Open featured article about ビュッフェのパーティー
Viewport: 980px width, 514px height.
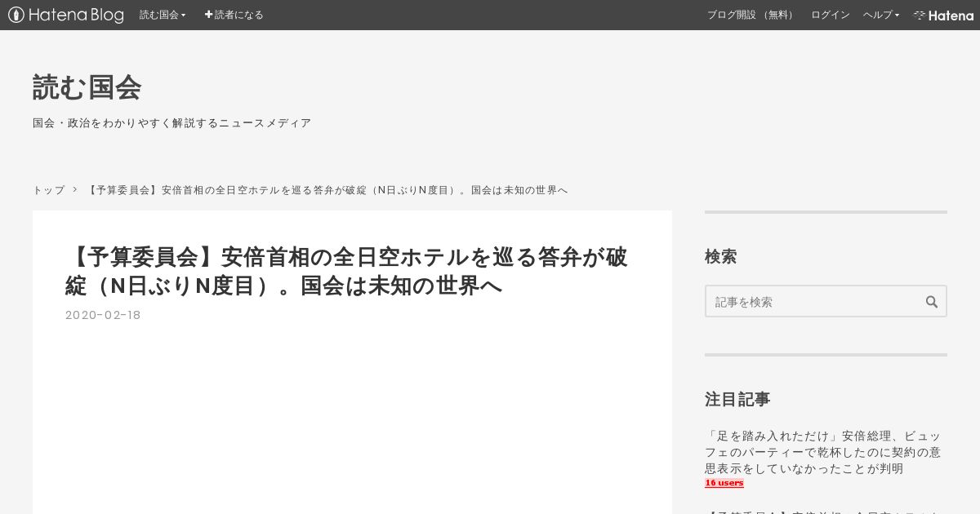tap(823, 452)
